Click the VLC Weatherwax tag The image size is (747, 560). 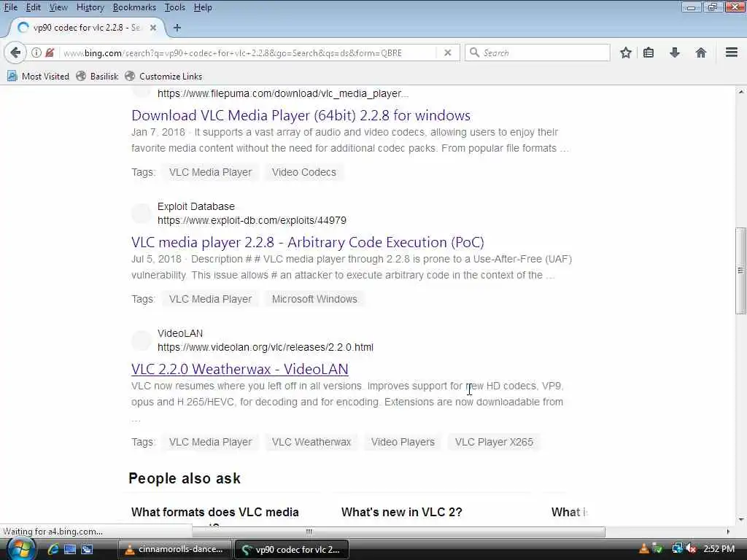(311, 442)
